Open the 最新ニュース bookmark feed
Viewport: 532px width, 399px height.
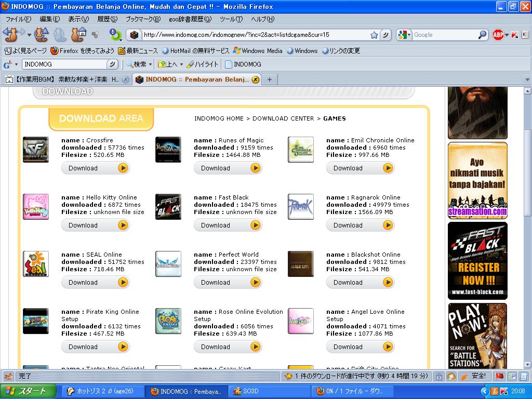[x=138, y=51]
